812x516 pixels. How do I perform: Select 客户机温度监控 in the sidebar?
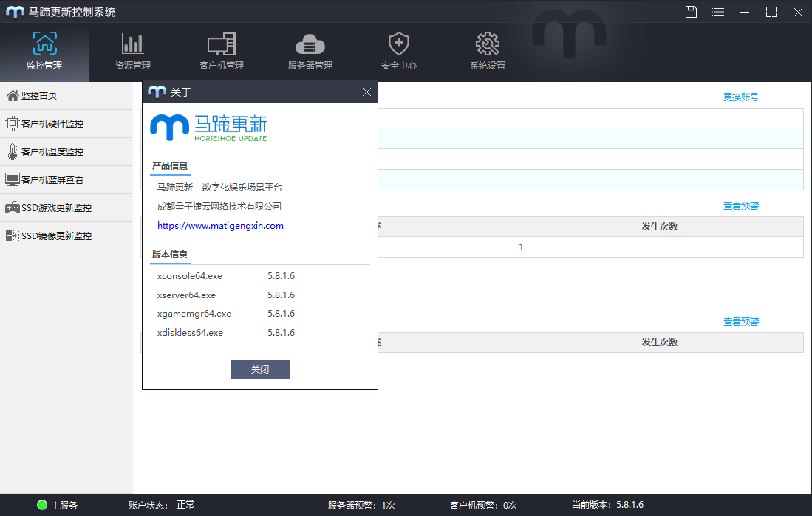[66, 151]
